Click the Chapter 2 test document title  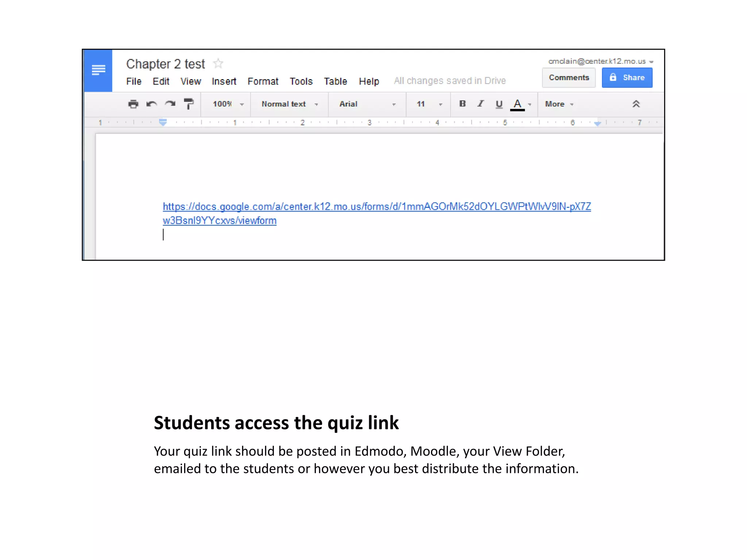click(166, 64)
